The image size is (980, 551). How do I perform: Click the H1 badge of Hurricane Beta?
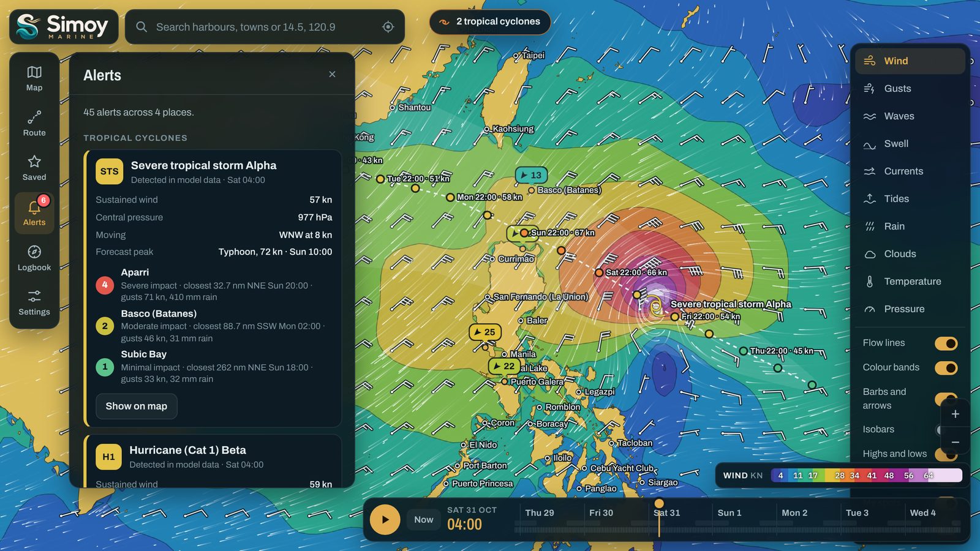(108, 457)
